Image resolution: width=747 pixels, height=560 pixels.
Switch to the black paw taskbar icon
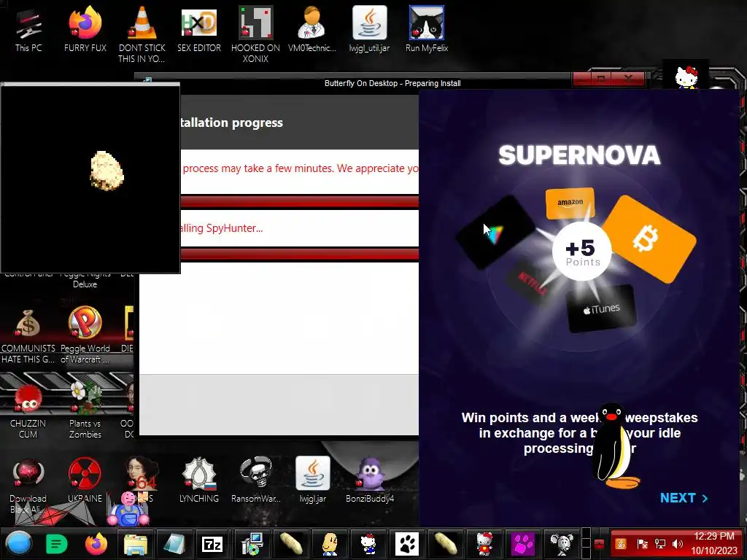coord(407,543)
